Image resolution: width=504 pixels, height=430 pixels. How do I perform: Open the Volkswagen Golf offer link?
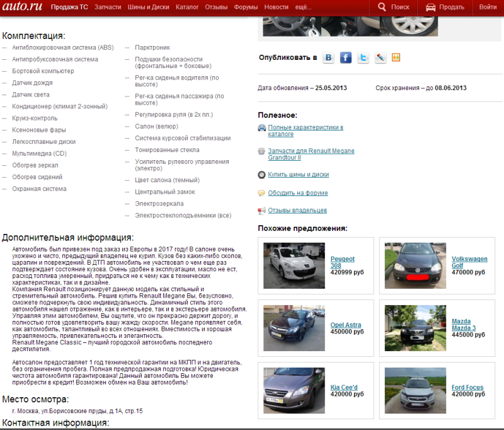[x=469, y=262]
